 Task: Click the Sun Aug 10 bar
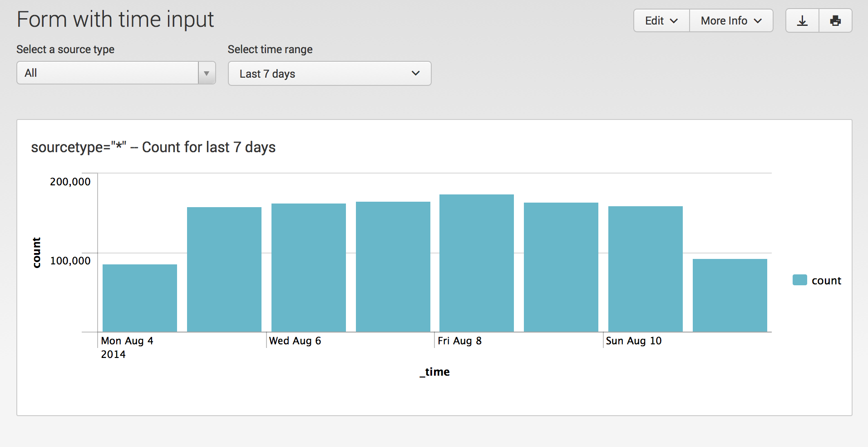pyautogui.click(x=646, y=269)
